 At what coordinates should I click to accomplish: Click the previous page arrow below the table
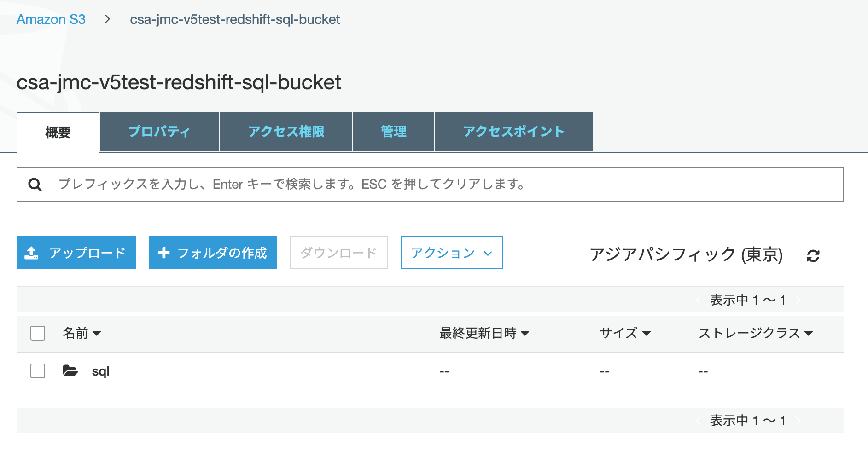(699, 420)
